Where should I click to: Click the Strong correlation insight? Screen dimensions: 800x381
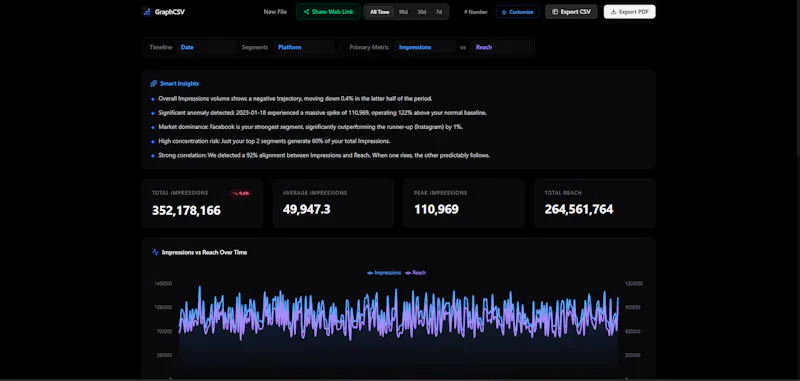324,156
